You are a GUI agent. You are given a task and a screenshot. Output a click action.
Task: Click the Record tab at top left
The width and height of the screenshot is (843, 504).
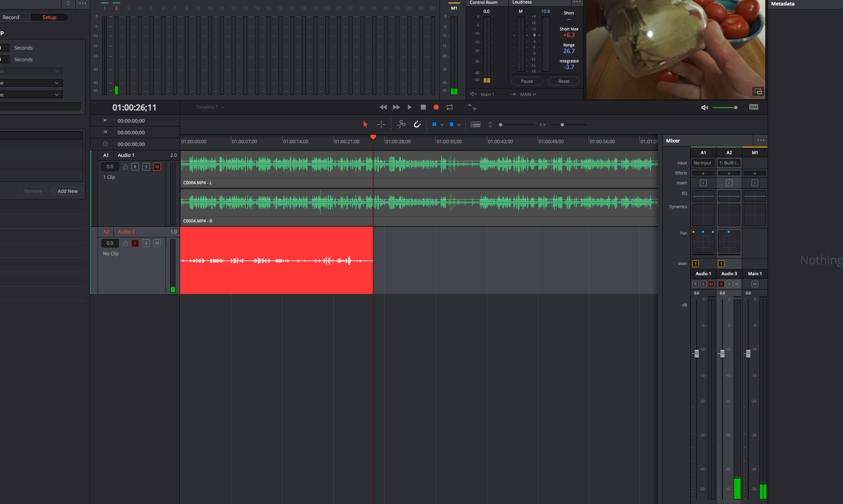point(11,17)
